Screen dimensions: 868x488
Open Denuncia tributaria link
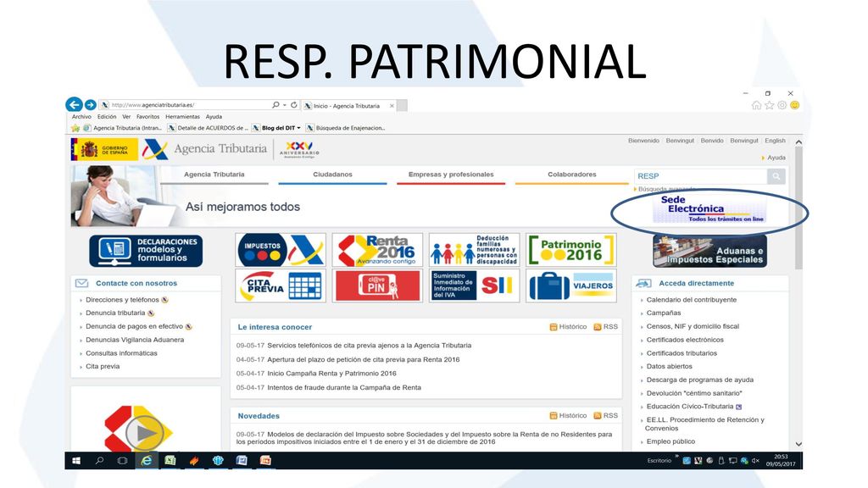[x=115, y=313]
